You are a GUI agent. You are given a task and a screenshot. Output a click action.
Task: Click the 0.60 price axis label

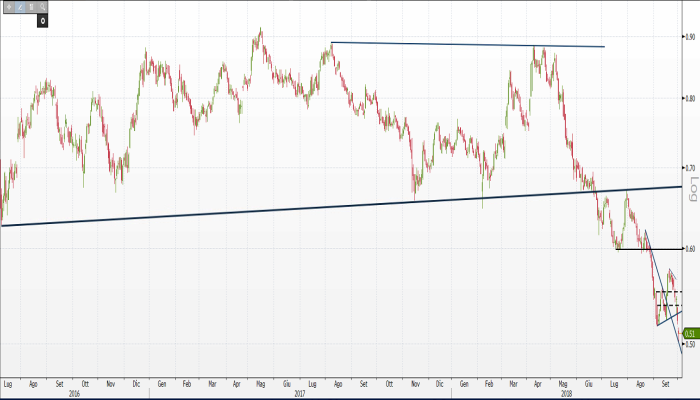[x=690, y=248]
